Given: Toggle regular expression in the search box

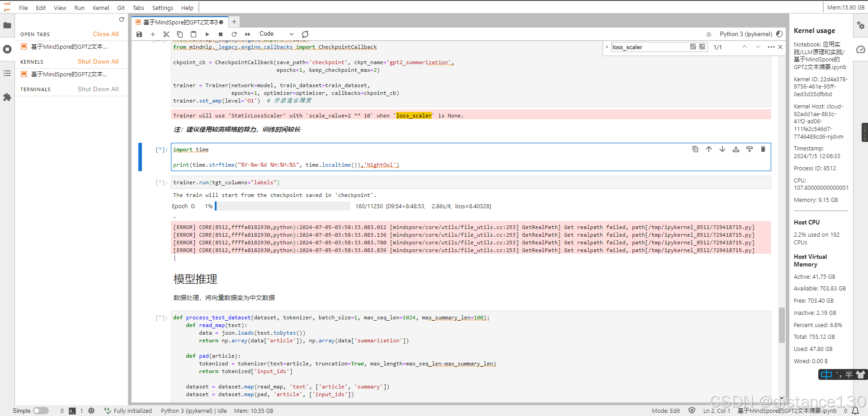Looking at the screenshot, I should pos(702,47).
